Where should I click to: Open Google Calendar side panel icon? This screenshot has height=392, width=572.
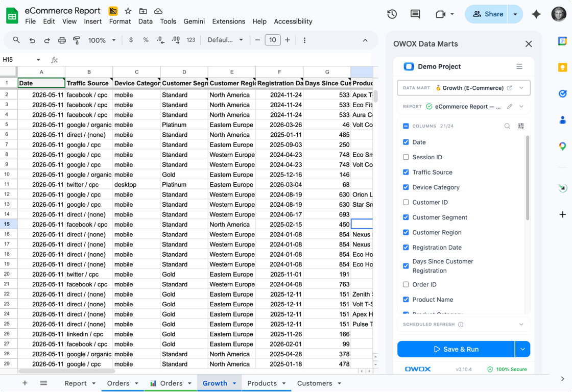pyautogui.click(x=562, y=41)
